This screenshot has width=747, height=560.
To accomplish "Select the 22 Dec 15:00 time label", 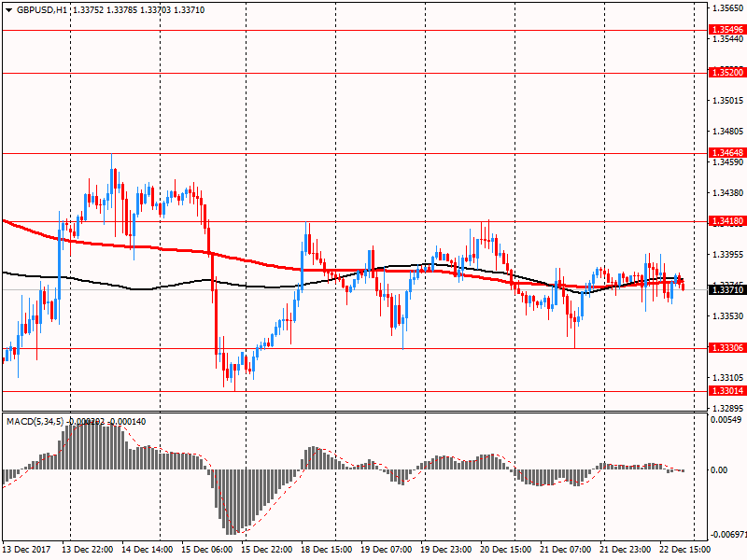I will 685,550.
